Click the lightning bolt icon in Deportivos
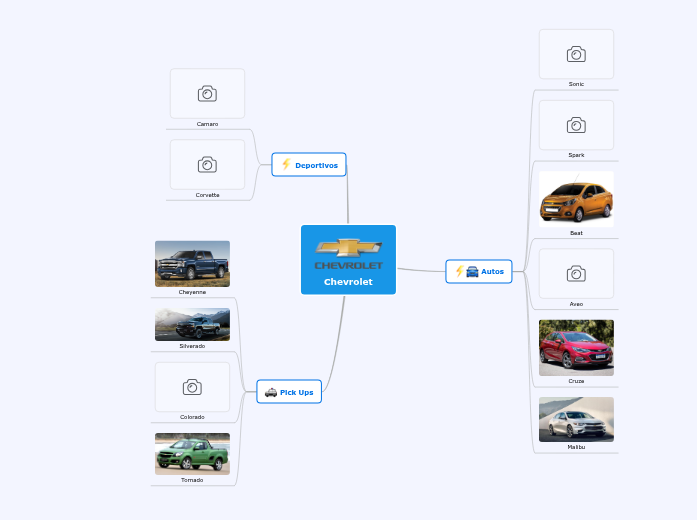697x520 pixels. [x=286, y=165]
